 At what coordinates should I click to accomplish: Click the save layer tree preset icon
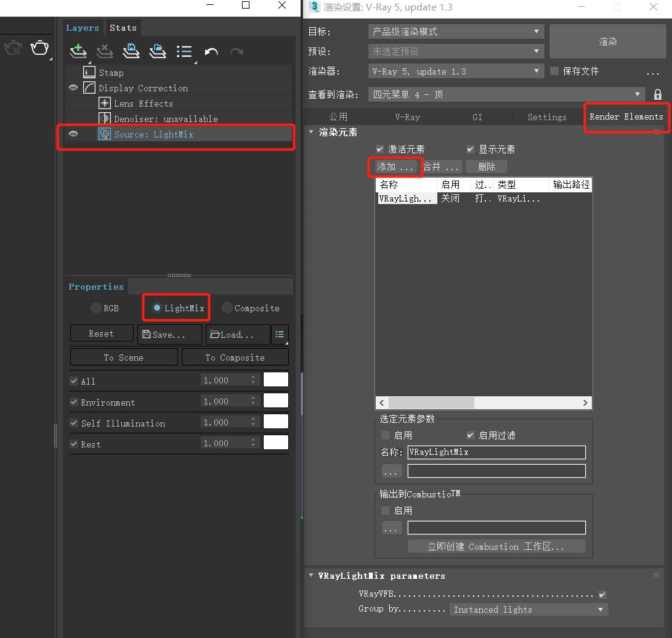pos(131,51)
